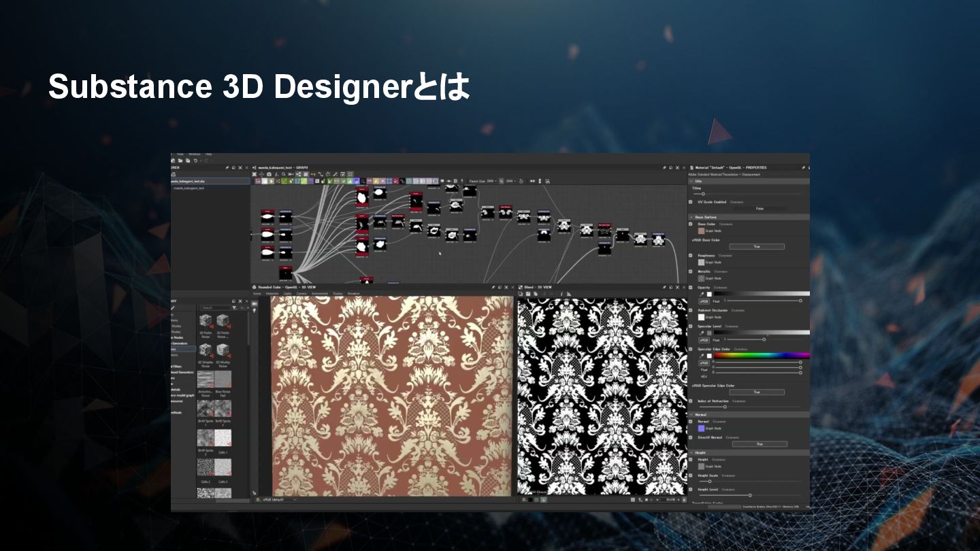Click True under sRGB Specular Edge Color
Viewport: 980px width, 551px height.
click(x=757, y=393)
